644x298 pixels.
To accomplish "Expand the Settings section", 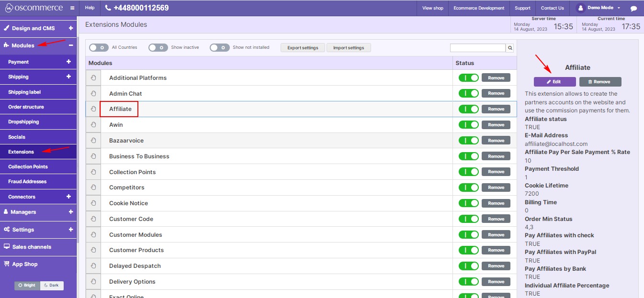I will pos(71,230).
